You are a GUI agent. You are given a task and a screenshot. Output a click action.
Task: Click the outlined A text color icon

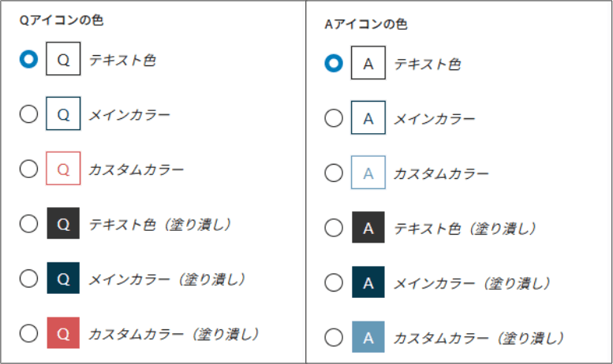pyautogui.click(x=368, y=64)
